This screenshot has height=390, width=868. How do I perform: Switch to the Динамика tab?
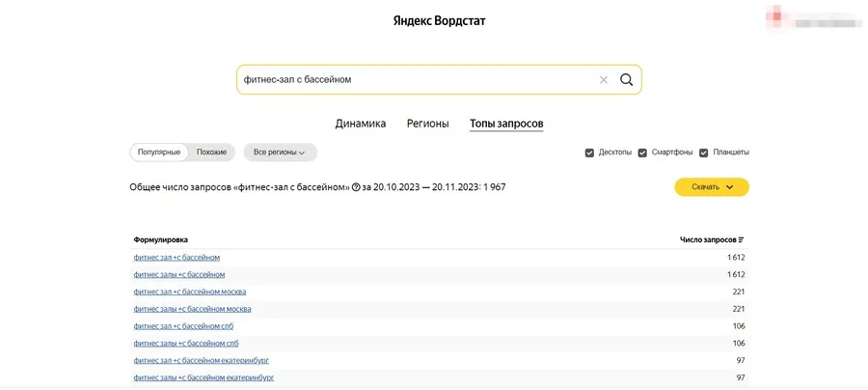click(361, 124)
